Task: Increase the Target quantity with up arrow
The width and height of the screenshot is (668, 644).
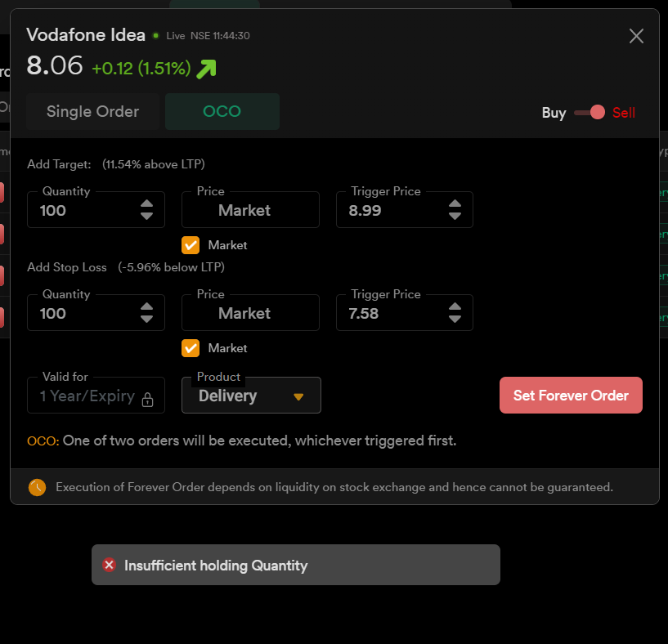Action: click(146, 204)
